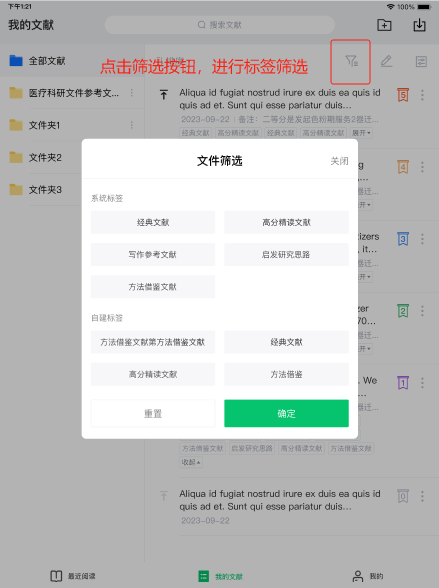This screenshot has width=439, height=588.
Task: Click the new folder icon
Action: [x=384, y=25]
